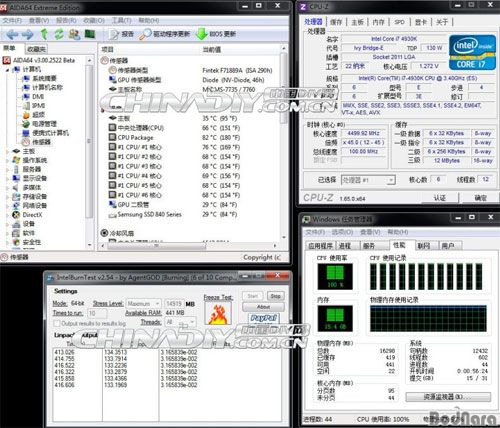Collapse the computer tree node

[x=7, y=70]
